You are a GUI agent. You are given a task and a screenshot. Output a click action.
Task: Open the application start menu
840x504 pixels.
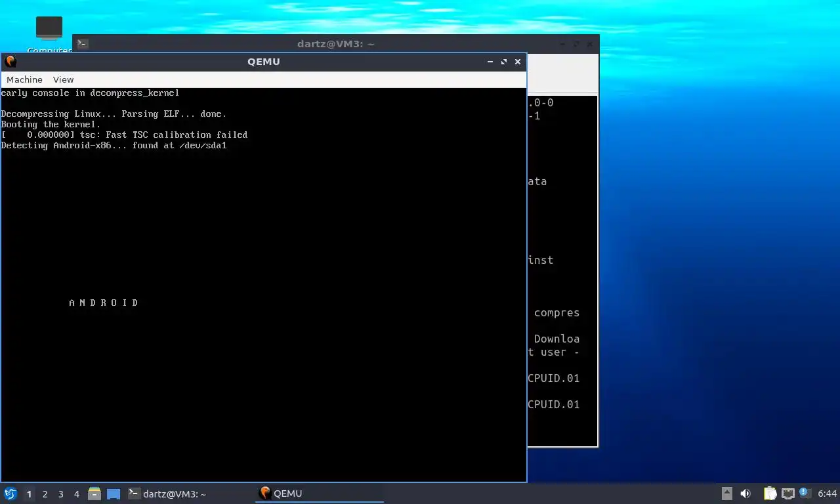[x=10, y=493]
